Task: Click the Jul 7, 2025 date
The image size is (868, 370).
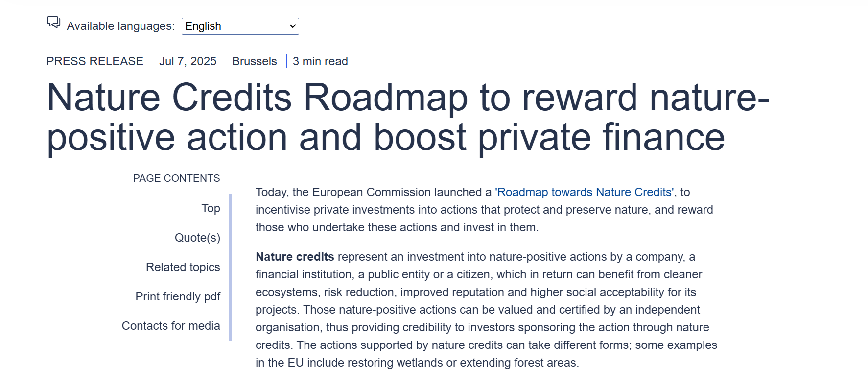Action: 188,61
